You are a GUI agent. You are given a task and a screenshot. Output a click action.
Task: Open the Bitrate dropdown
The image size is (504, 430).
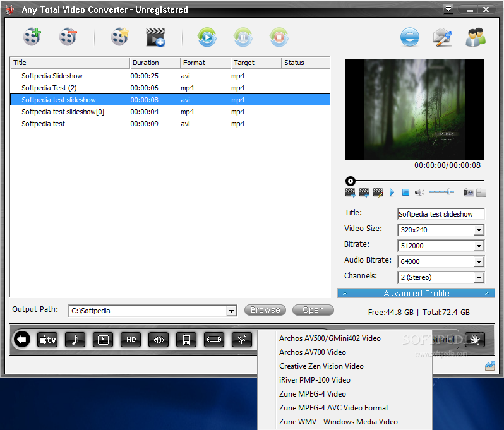pos(479,246)
